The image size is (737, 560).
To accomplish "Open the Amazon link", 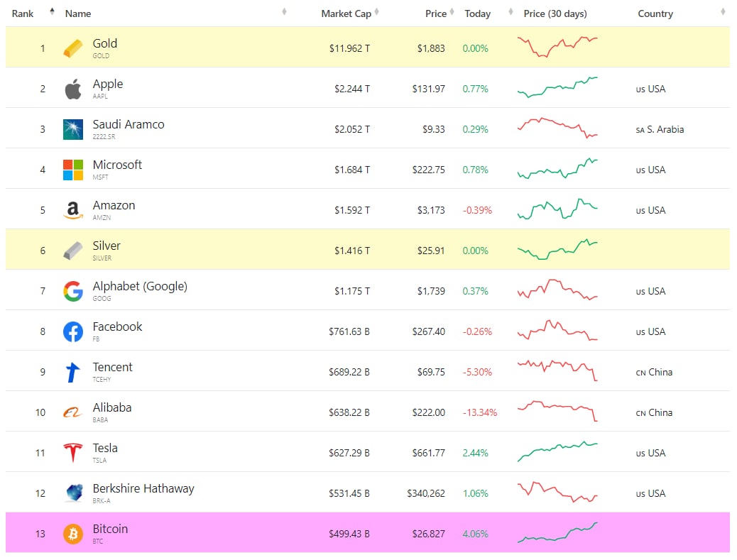I will tap(114, 205).
